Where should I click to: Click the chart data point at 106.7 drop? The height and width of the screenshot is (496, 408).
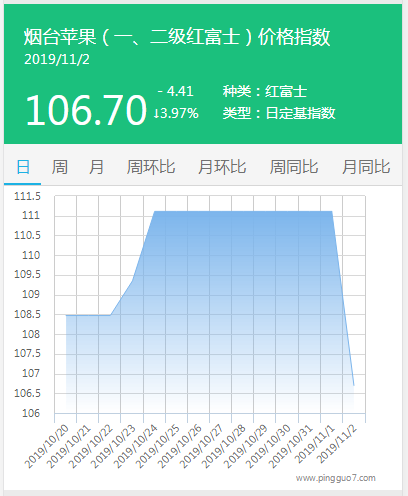(354, 385)
